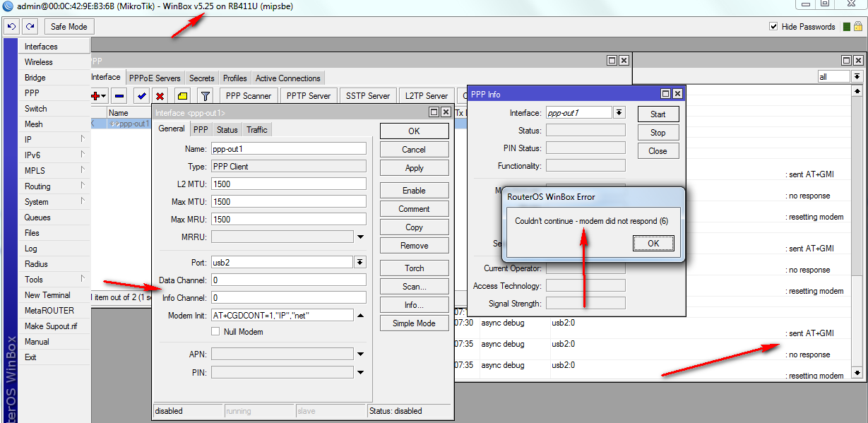Viewport: 868px width, 423px height.
Task: Expand the MRRU field arrow
Action: pos(360,237)
